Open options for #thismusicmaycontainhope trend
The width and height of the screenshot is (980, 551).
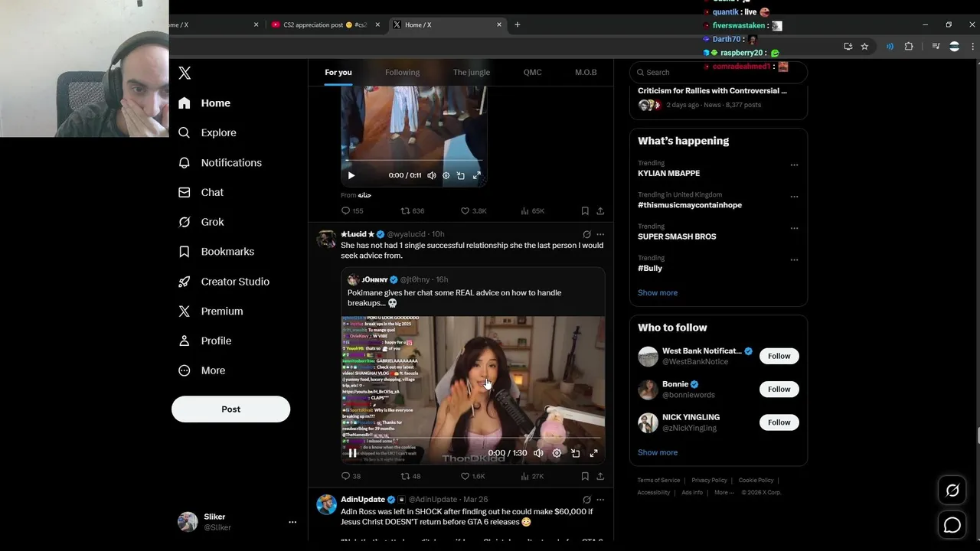[794, 197]
